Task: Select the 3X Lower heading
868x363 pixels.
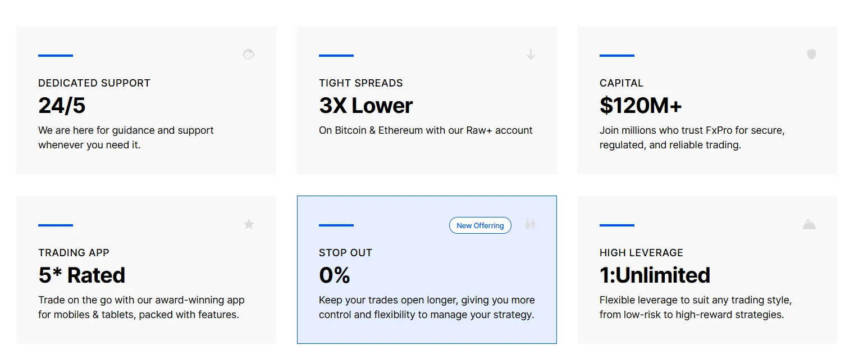Action: coord(366,106)
